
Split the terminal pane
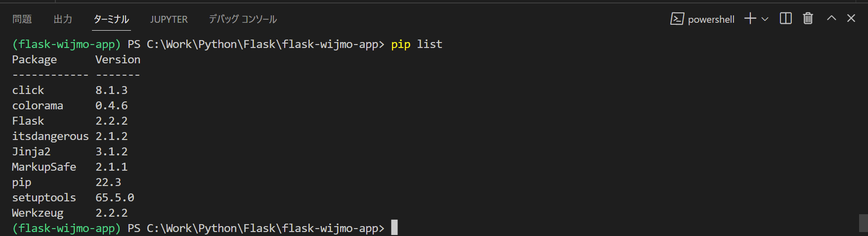(x=786, y=19)
